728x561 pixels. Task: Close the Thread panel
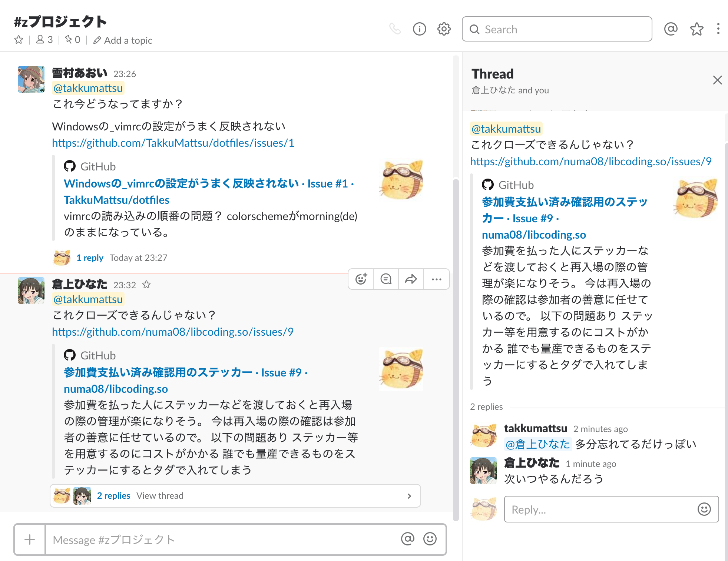click(x=717, y=80)
